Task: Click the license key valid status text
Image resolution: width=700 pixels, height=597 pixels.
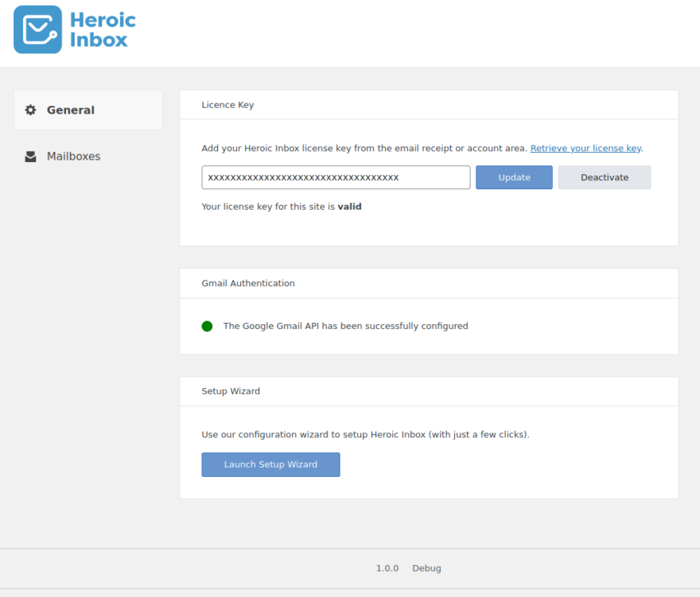Action: click(282, 207)
